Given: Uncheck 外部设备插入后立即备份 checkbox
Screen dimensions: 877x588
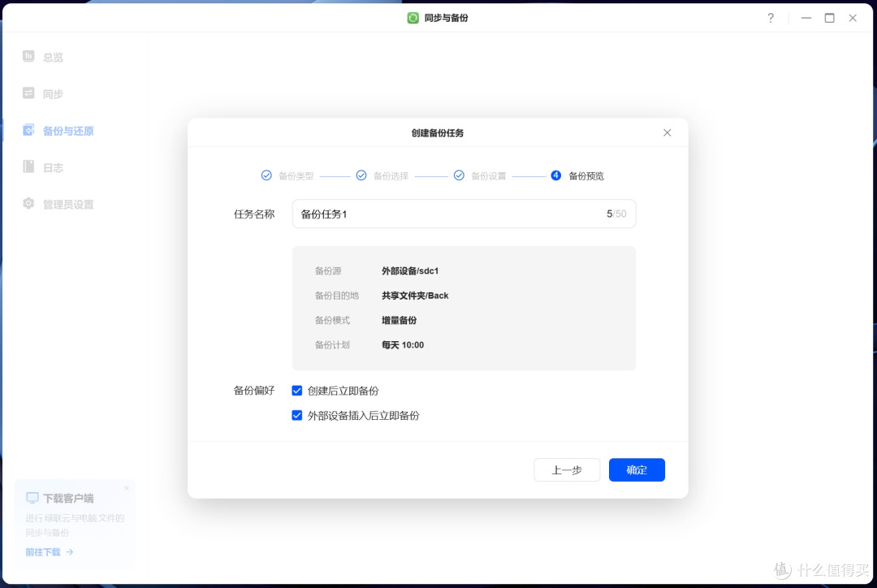Looking at the screenshot, I should [297, 415].
